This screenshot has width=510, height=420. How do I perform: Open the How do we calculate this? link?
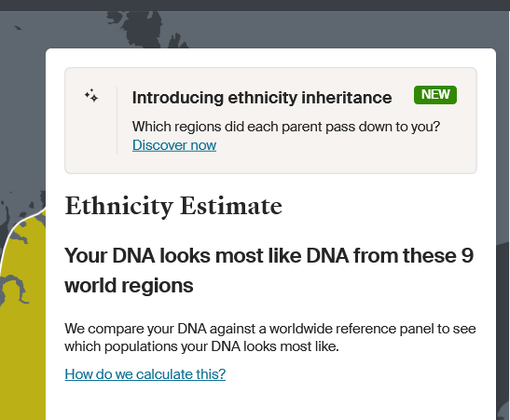click(x=145, y=374)
